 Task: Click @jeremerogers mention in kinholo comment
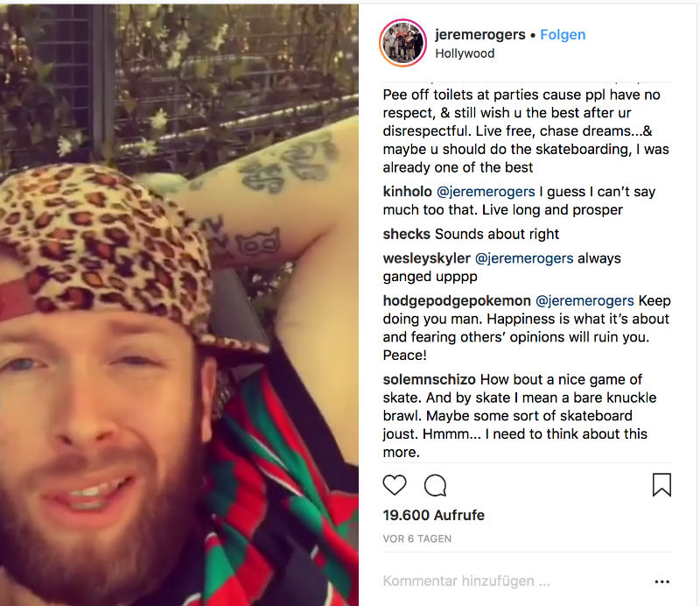point(486,192)
